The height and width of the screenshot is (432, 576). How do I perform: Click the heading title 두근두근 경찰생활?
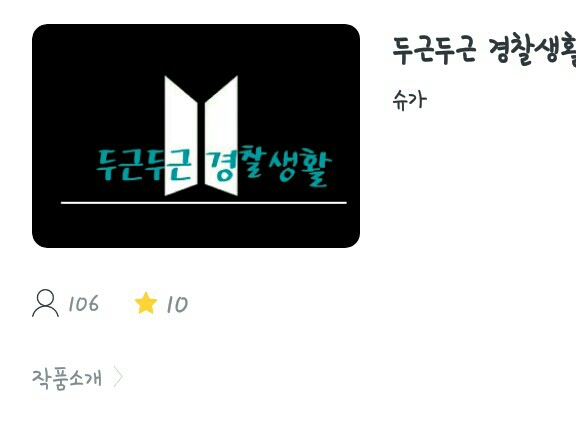(484, 50)
